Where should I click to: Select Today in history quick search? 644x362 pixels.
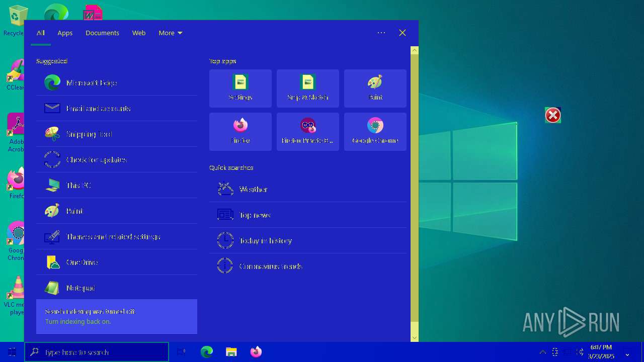coord(308,240)
